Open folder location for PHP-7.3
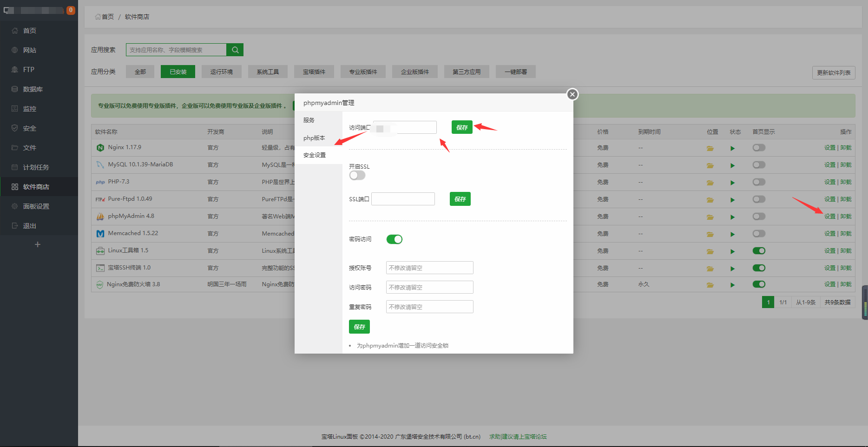868x447 pixels. pos(710,183)
